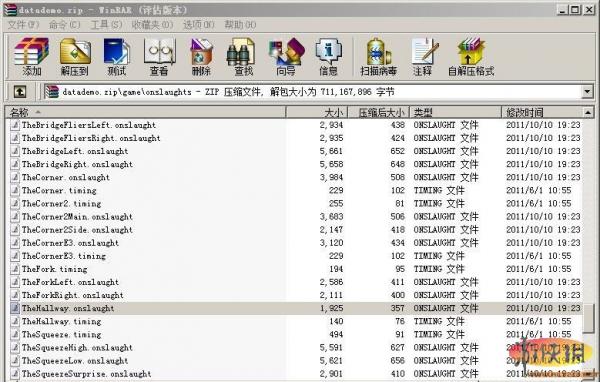Sort by 大小 (Size) column header
The width and height of the screenshot is (600, 382).
tap(316, 112)
